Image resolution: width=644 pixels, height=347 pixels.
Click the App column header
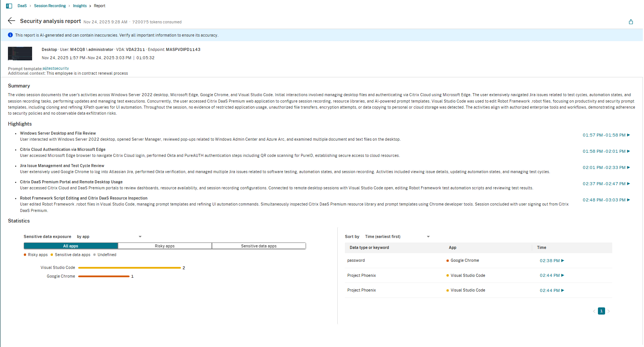pos(452,248)
